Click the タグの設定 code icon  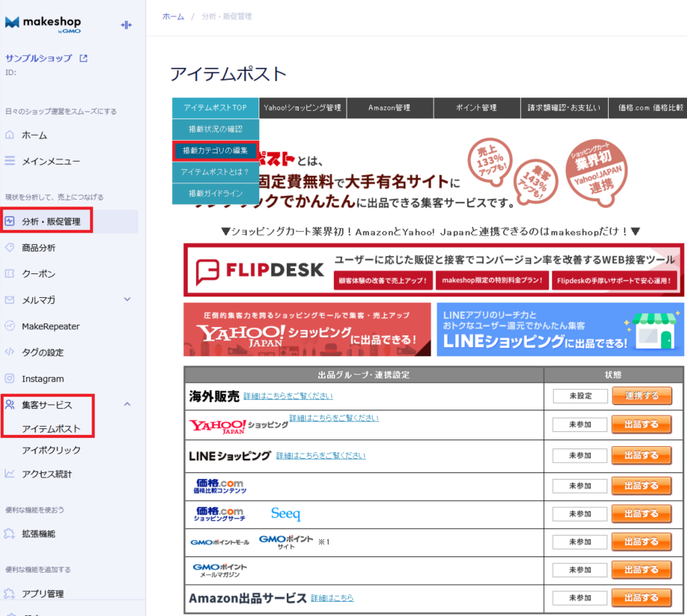click(x=10, y=352)
